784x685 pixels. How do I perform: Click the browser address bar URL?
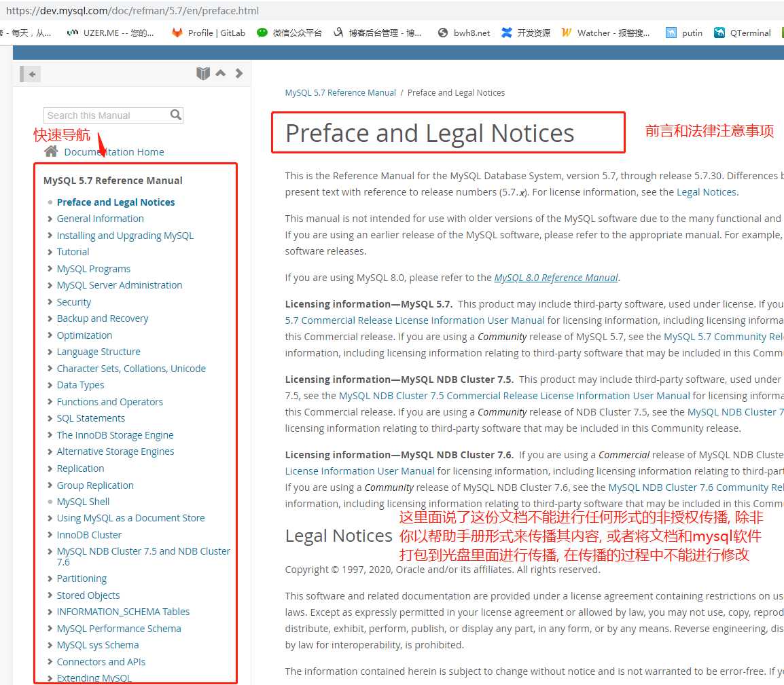pyautogui.click(x=132, y=10)
